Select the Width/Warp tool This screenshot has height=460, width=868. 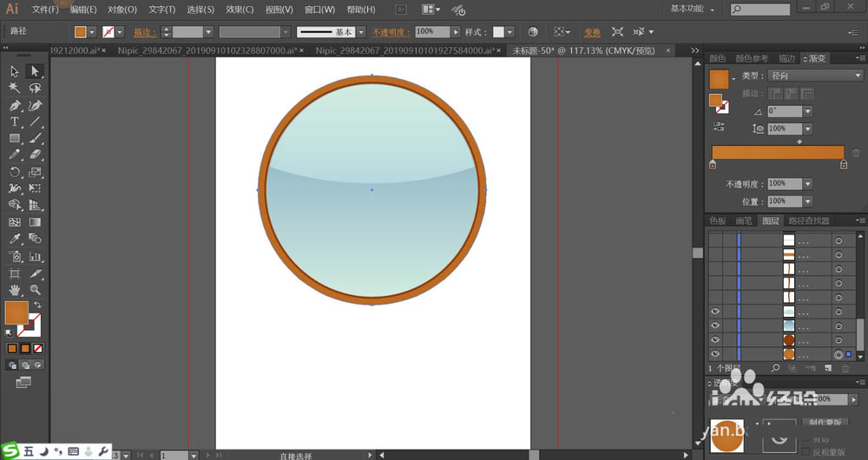[15, 188]
